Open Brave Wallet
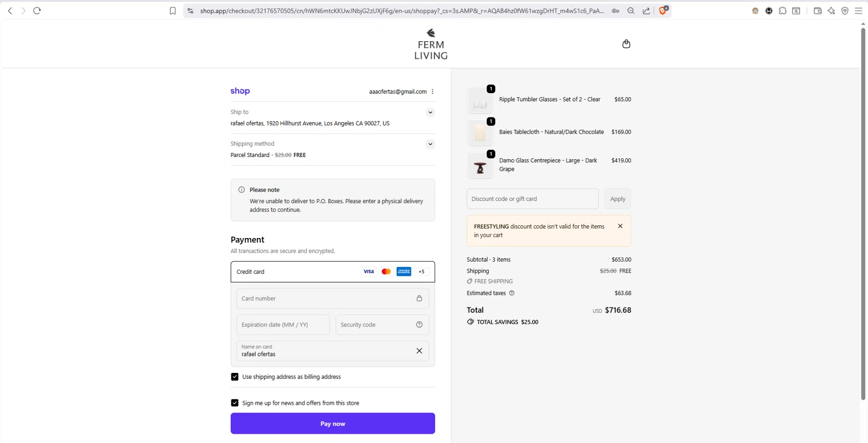 [818, 10]
